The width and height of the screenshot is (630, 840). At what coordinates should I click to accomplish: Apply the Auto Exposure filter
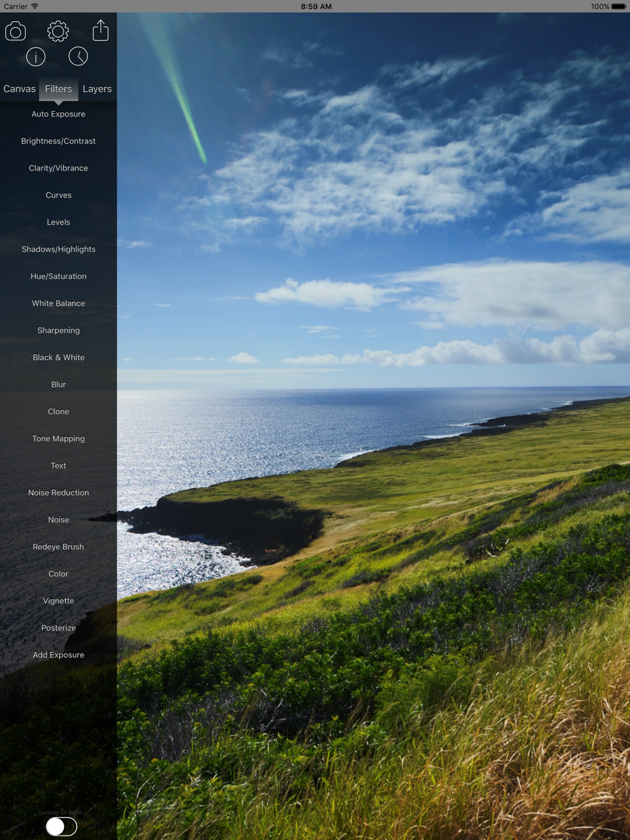point(59,114)
